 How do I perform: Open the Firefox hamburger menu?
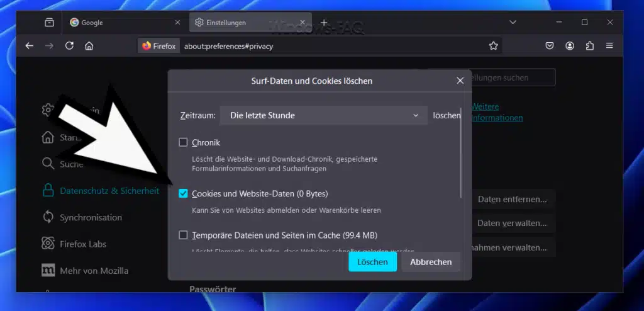(610, 46)
